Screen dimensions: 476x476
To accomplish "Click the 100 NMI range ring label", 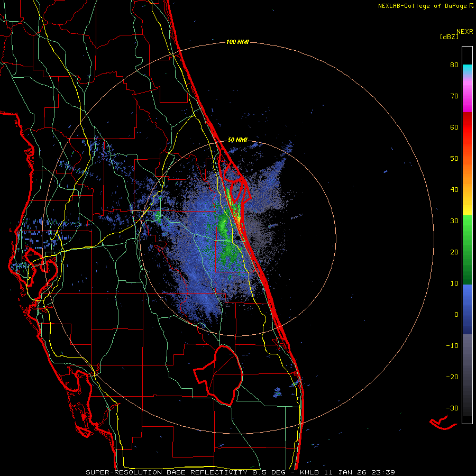I will pyautogui.click(x=237, y=42).
